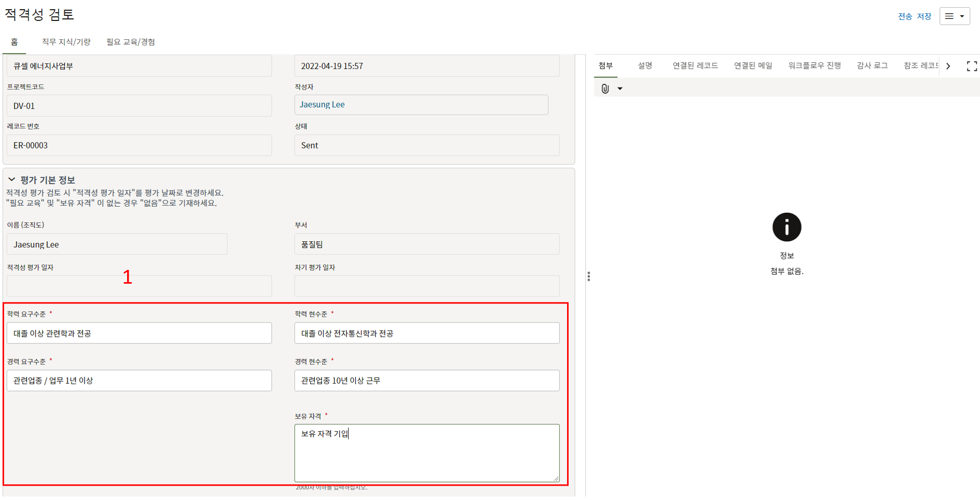Click the vertical panel splitter handle
This screenshot has width=980, height=500.
click(x=589, y=277)
